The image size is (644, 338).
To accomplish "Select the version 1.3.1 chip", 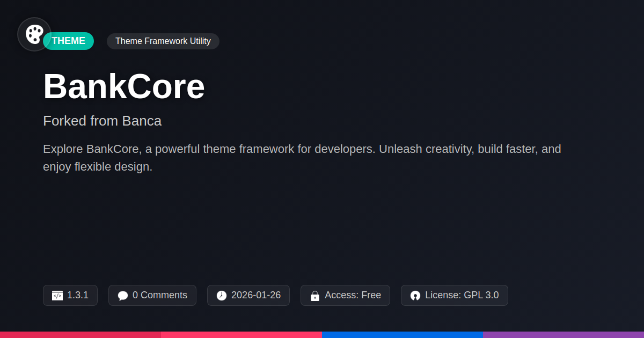I will pos(70,296).
